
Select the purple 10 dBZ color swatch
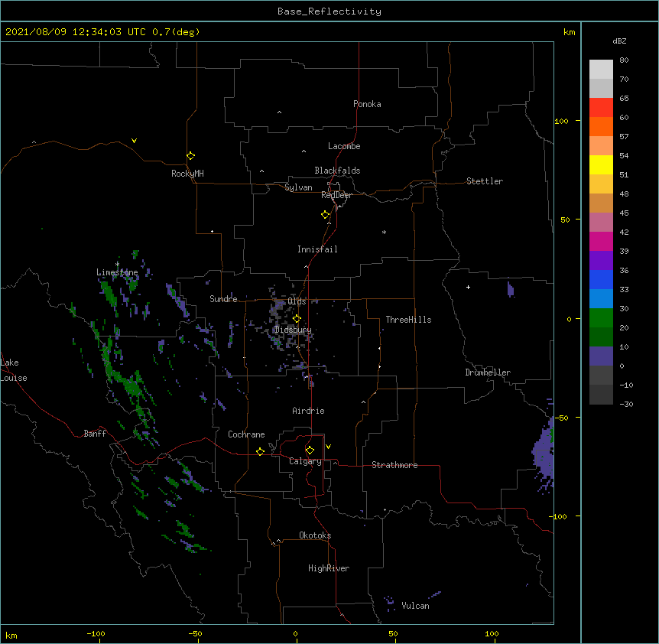tap(601, 356)
